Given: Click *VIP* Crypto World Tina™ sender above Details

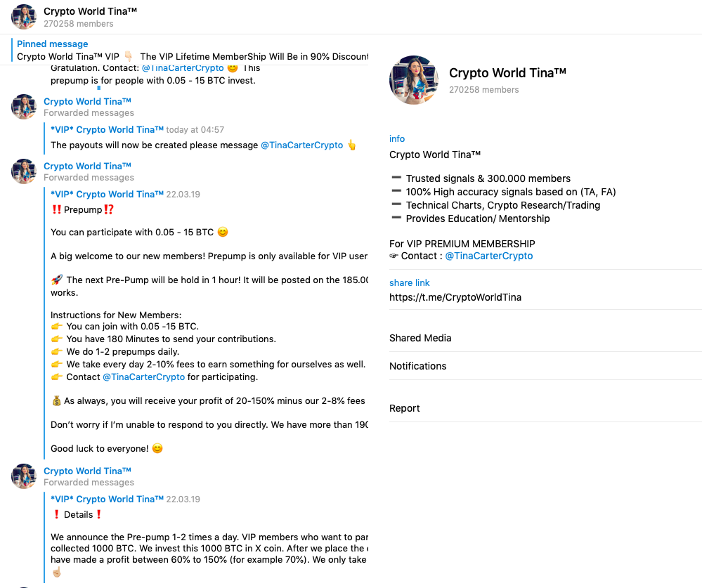Looking at the screenshot, I should tap(107, 499).
